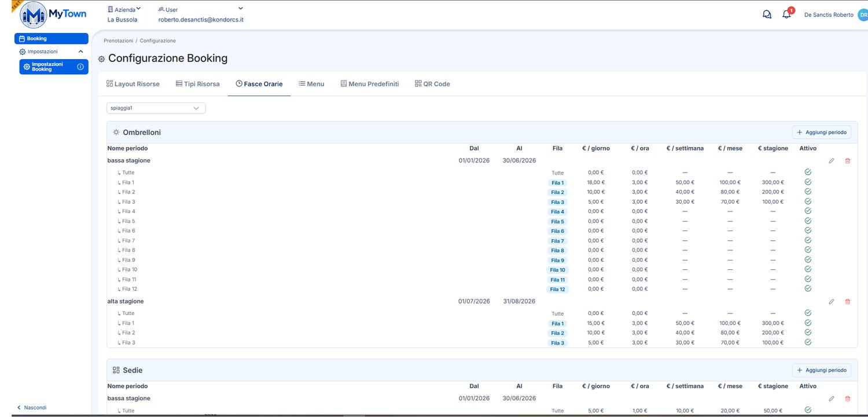Image resolution: width=868 pixels, height=417 pixels.
Task: Click Aggiungi periodo for Ombrelloni
Action: [822, 133]
